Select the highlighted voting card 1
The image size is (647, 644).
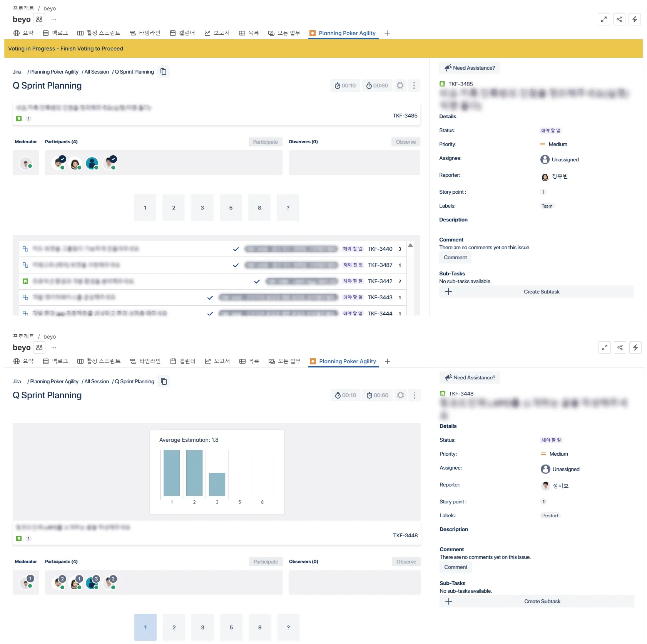tap(145, 627)
